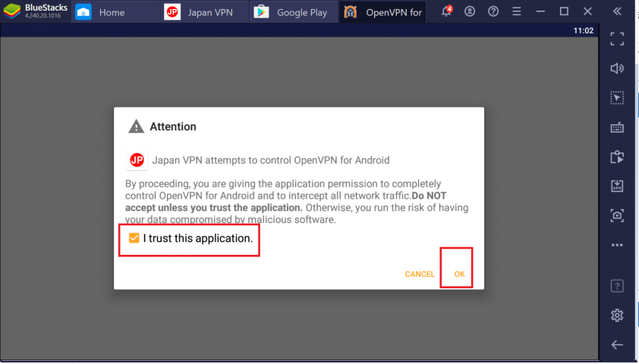The image size is (639, 364).
Task: Switch to the Japan VPN tab
Action: (x=203, y=12)
